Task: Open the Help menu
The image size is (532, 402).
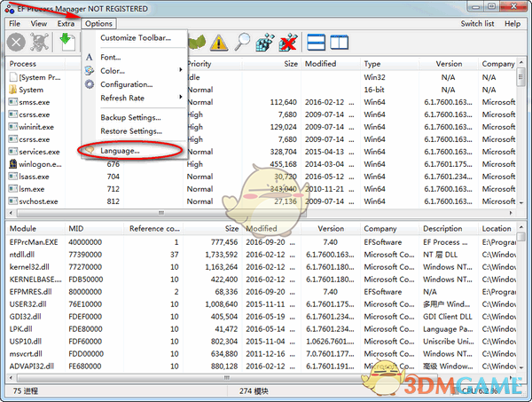Action: point(512,24)
